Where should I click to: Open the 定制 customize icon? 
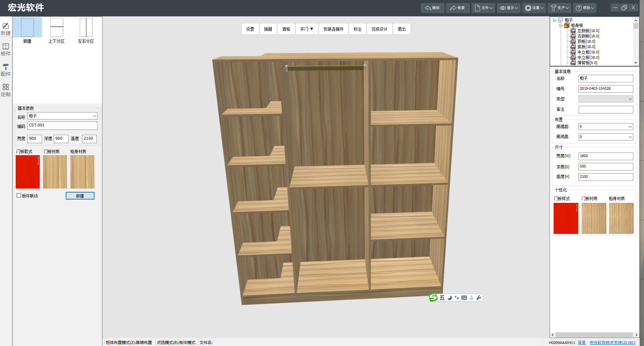(x=6, y=90)
